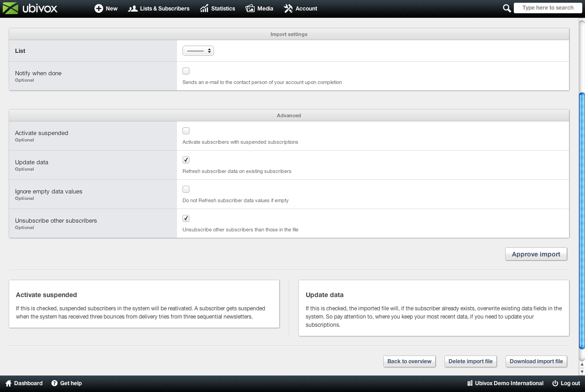Click the Get help question mark icon

54,383
